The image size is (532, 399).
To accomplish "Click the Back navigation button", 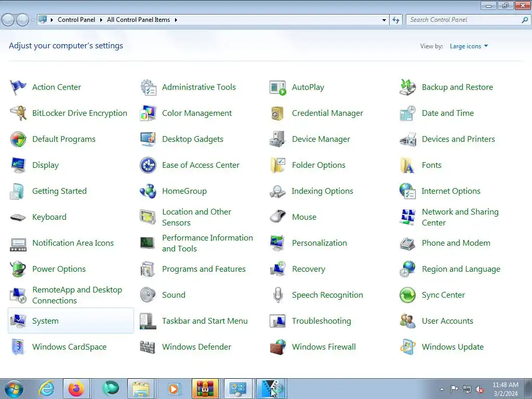I will (x=8, y=20).
